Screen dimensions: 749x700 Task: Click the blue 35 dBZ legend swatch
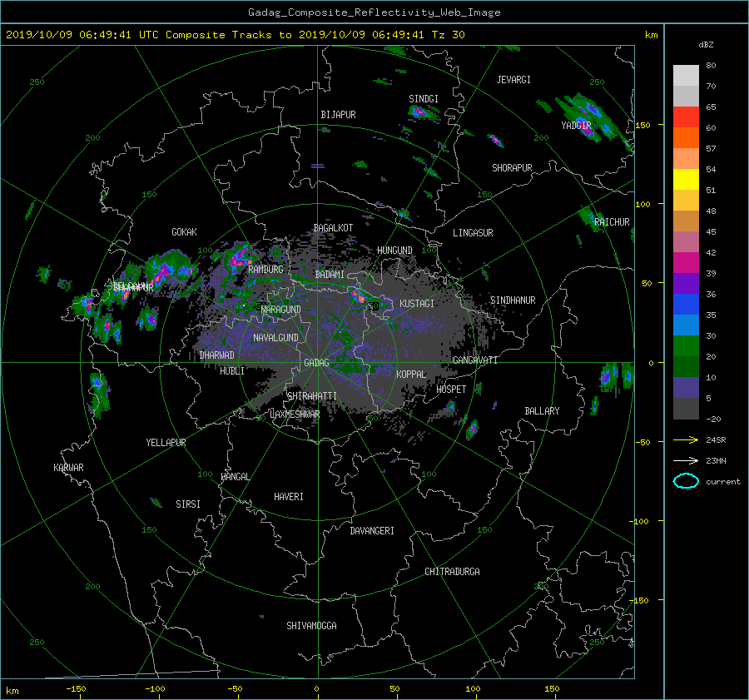pos(686,304)
